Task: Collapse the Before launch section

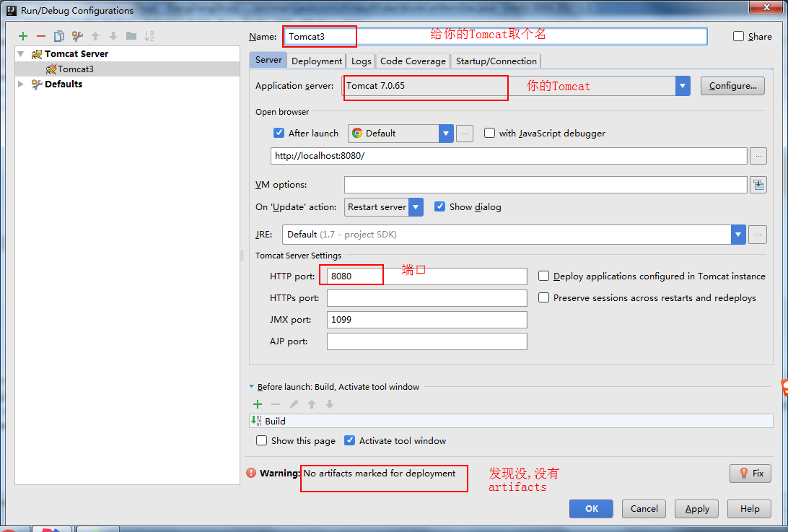Action: click(x=251, y=387)
